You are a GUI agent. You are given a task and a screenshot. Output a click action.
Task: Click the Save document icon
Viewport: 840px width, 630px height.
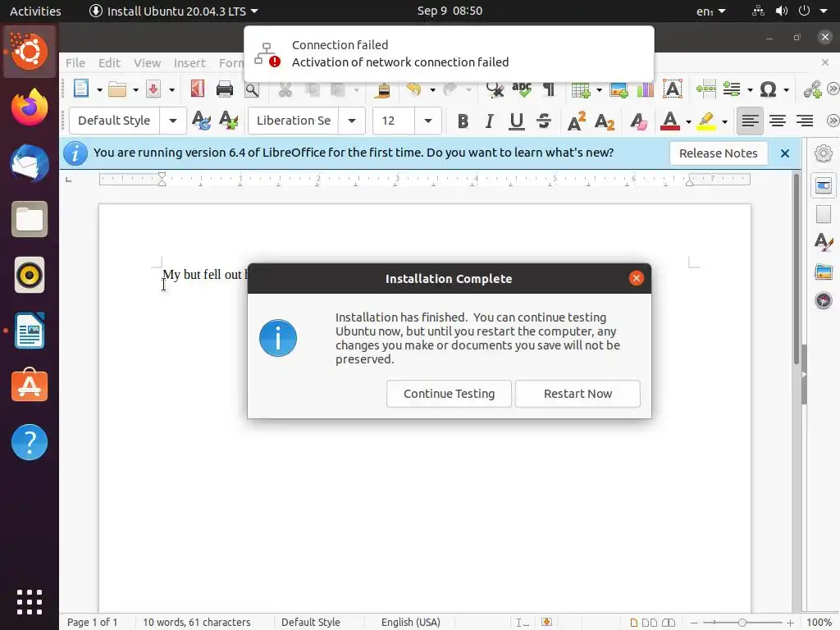[x=153, y=89]
